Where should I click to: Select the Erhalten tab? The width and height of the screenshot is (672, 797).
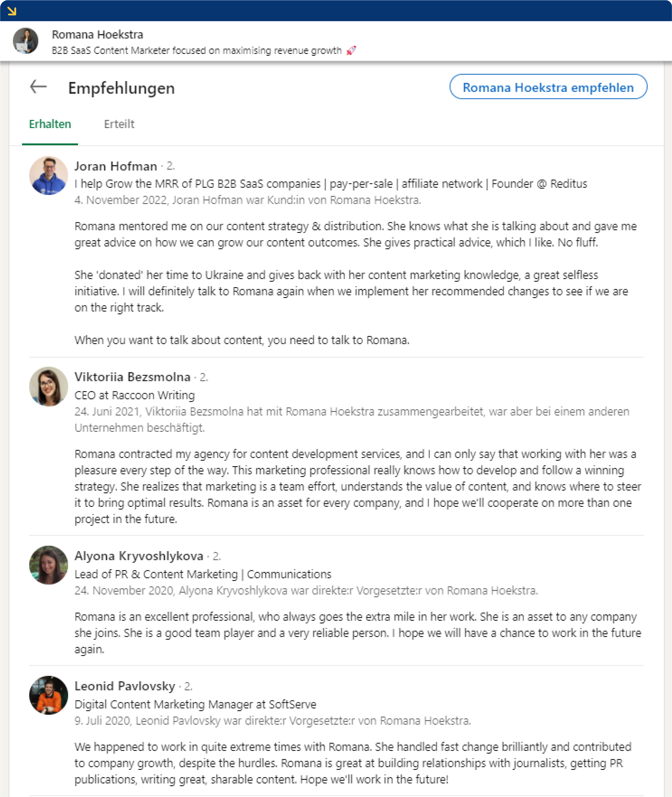coord(50,124)
